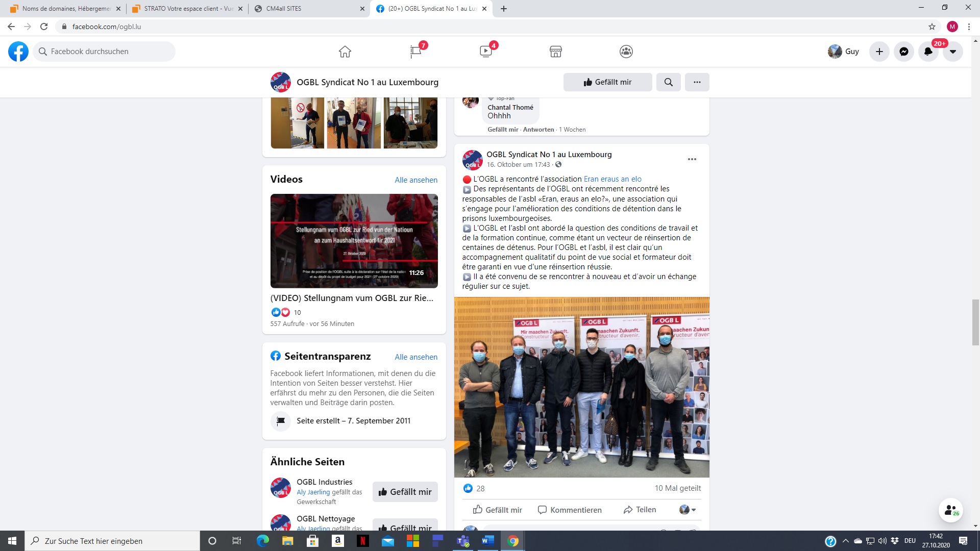Open Guy's profile
The width and height of the screenshot is (980, 551).
[x=844, y=52]
